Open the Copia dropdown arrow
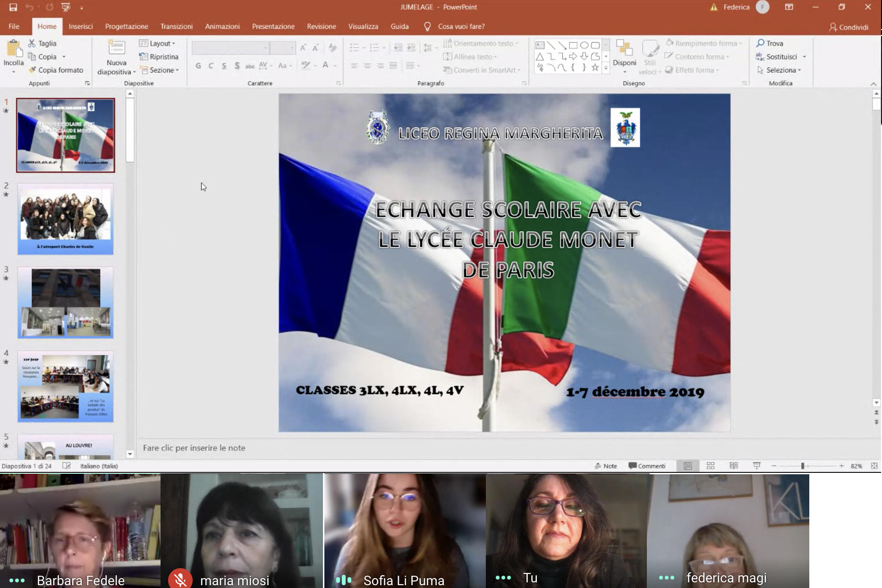The width and height of the screenshot is (882, 588). tap(64, 57)
